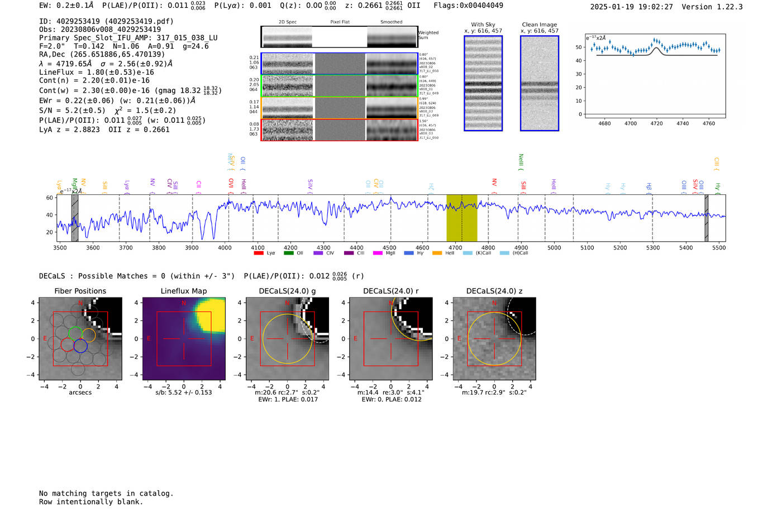Screen dimensions: 782x532
Task: Click the magenta MgII legend swatch
Action: coord(378,253)
